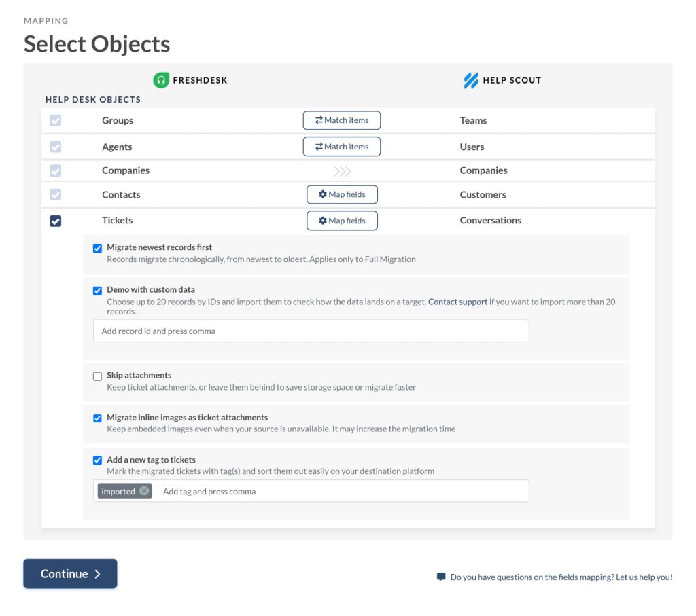Screen dimensions: 696x616
Task: Click the speech bubble icon near bottom right
Action: click(x=442, y=577)
